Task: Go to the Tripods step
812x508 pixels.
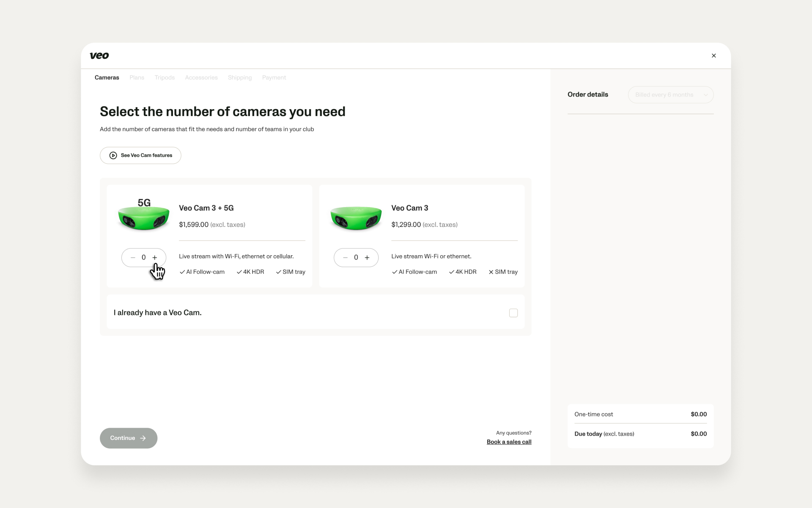Action: click(165, 77)
